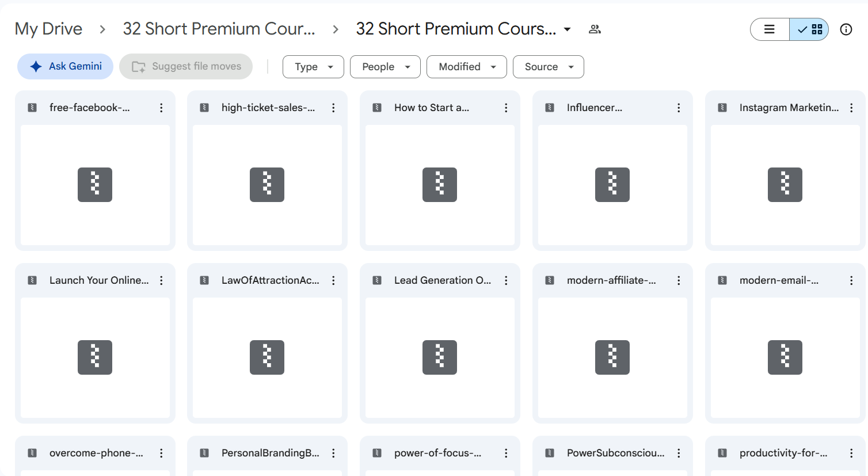868x476 pixels.
Task: Click Ask Gemini button
Action: [x=66, y=67]
